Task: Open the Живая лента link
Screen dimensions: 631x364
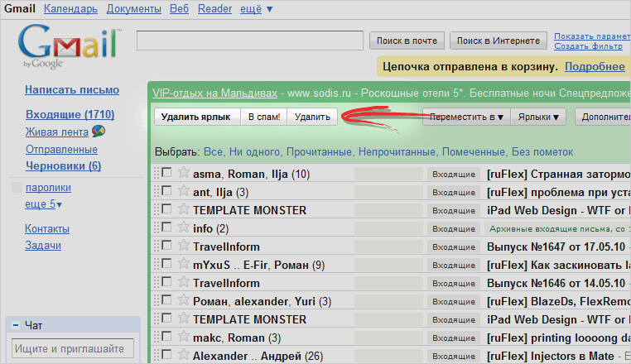Action: point(57,132)
